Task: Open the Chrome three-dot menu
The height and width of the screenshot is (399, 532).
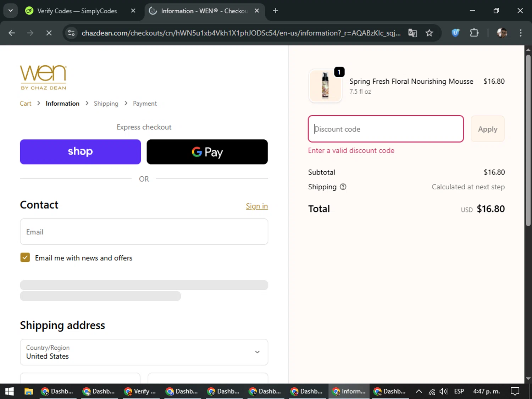Action: point(521,33)
